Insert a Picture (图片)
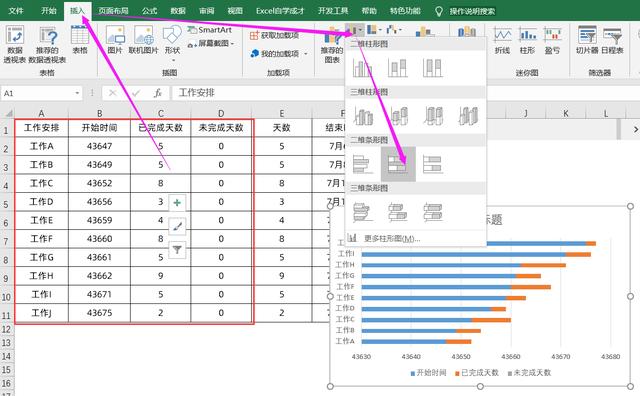This screenshot has width=640, height=396. coord(115,40)
